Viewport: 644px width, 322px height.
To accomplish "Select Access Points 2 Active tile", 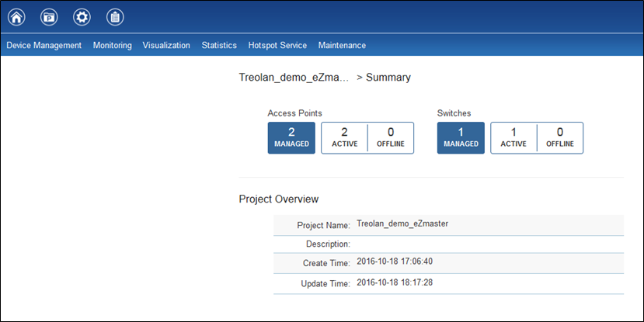I will click(344, 138).
